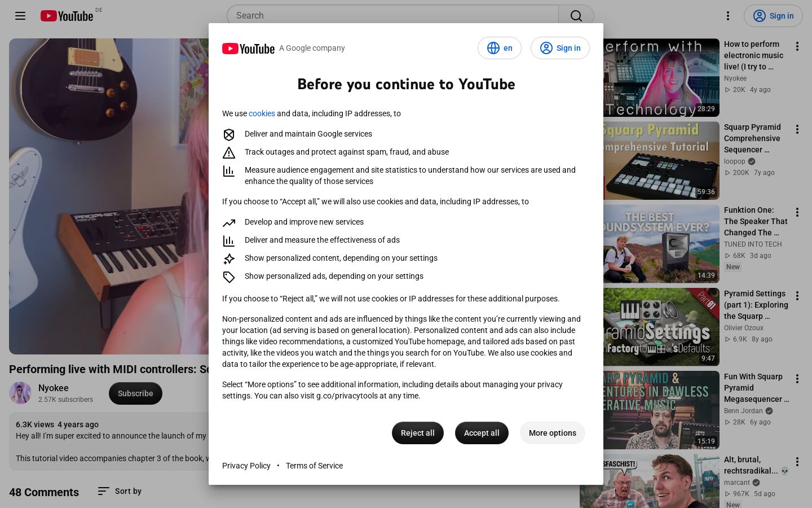This screenshot has width=812, height=508.
Task: Open more actions for the Funktion One video
Action: click(797, 212)
